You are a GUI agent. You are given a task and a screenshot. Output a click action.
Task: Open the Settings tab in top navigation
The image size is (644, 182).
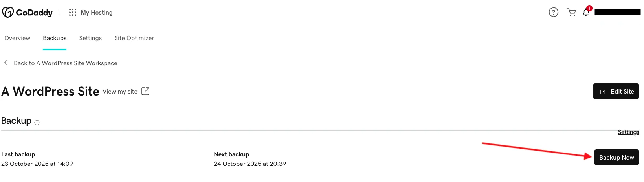coord(90,38)
